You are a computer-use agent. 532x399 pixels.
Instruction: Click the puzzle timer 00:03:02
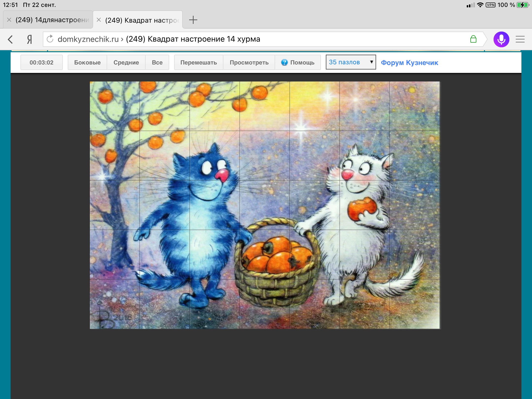41,63
